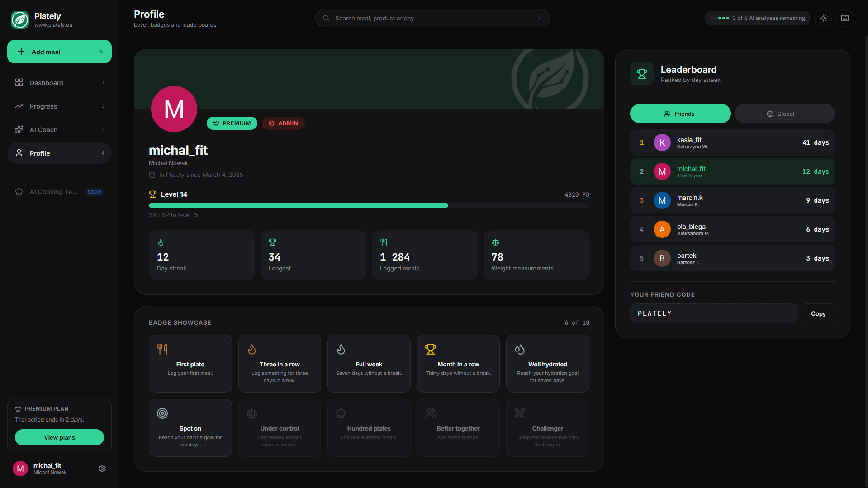Image resolution: width=868 pixels, height=488 pixels.
Task: Click the Well hydrated droplets icon
Action: [x=520, y=349]
